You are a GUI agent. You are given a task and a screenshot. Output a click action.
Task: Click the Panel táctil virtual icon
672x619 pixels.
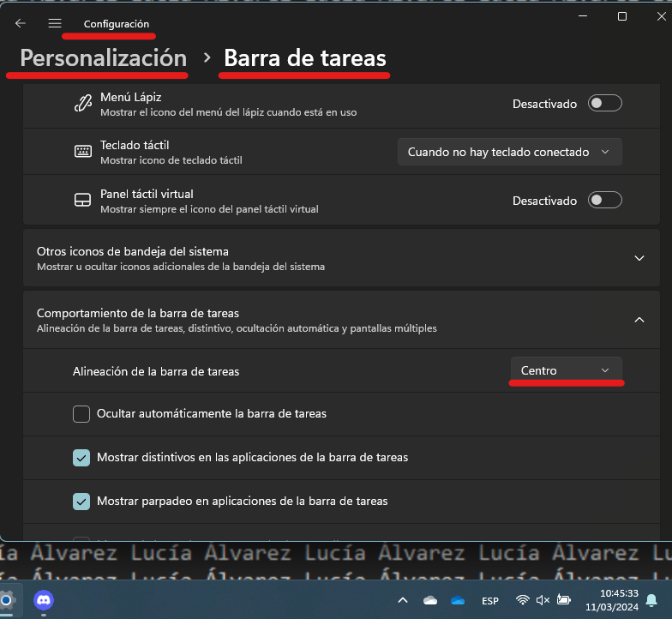[82, 201]
